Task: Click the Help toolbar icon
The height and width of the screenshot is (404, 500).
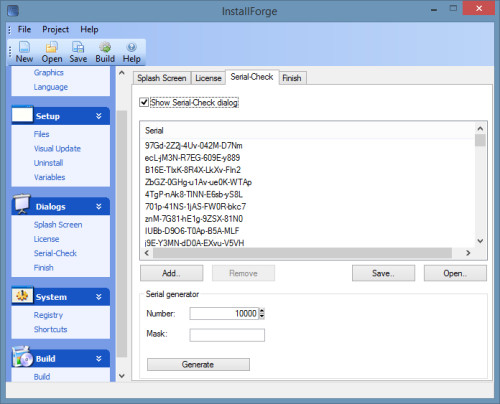Action: (132, 47)
